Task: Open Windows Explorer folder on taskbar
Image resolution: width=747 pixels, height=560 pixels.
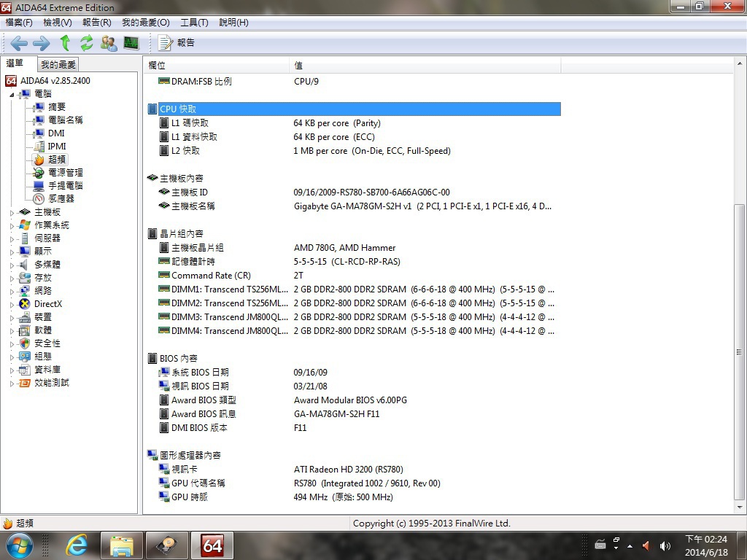Action: pos(122,545)
